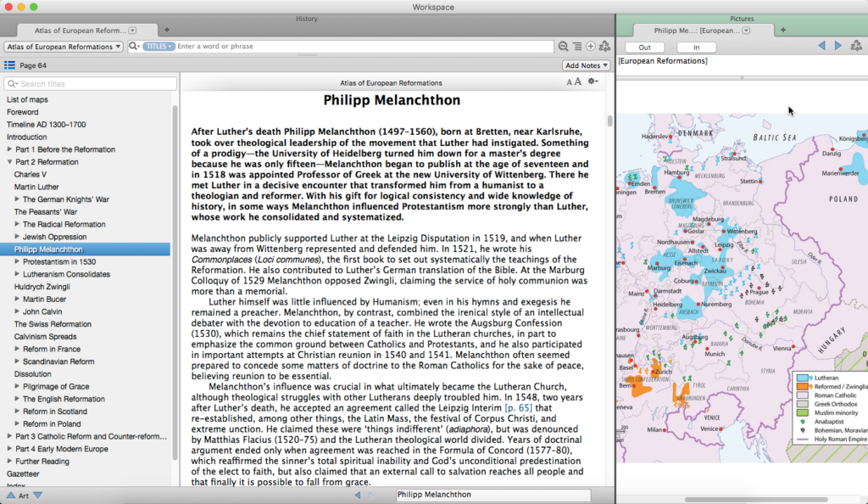Go to previous picture with left arrow

tap(821, 47)
